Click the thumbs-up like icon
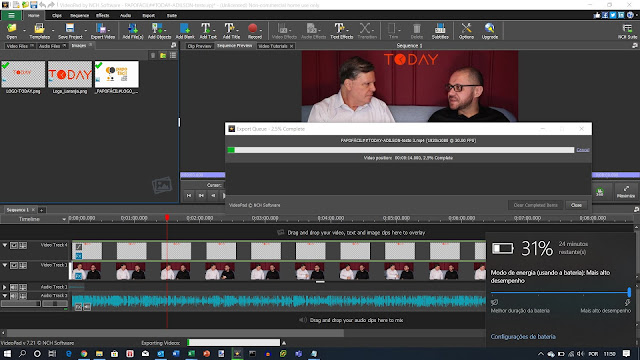 (597, 15)
